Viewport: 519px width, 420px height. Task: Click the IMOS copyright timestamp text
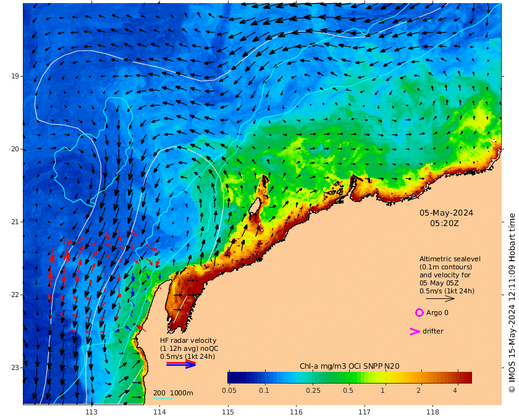tap(512, 303)
